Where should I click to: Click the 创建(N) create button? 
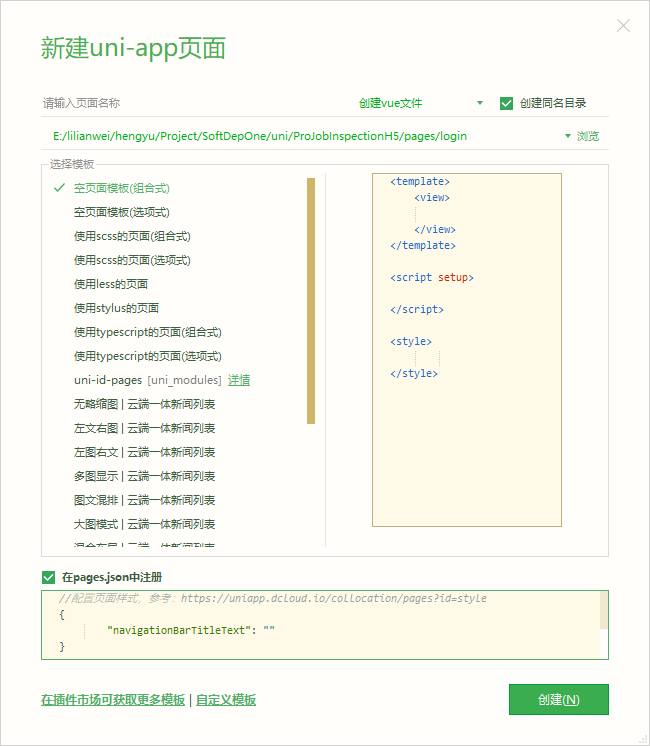pyautogui.click(x=559, y=699)
